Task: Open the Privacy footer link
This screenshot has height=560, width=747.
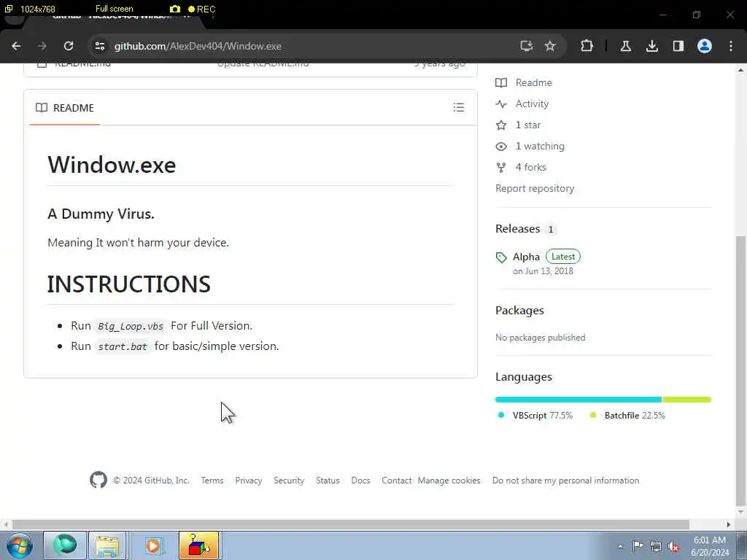Action: click(249, 481)
